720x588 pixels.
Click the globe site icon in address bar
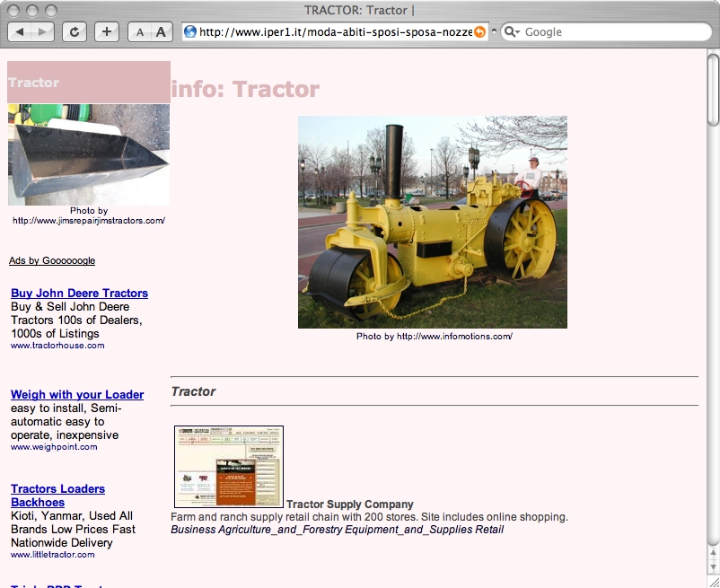[x=190, y=32]
